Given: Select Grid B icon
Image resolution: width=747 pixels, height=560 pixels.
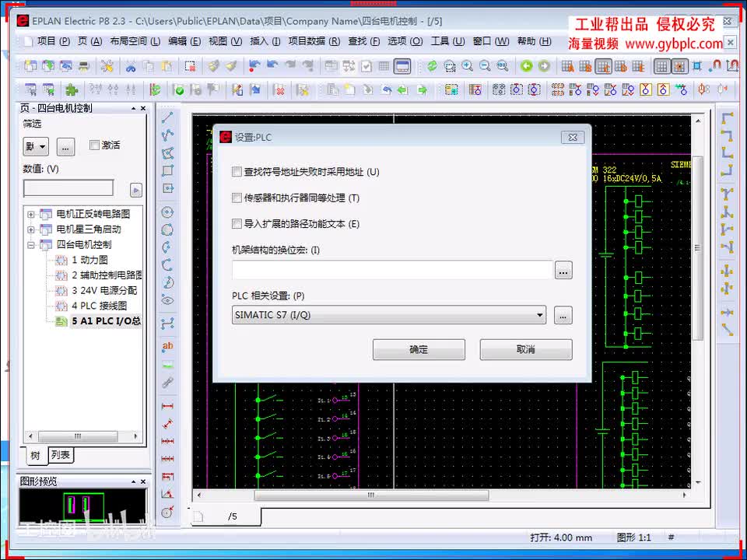Looking at the screenshot, I should (x=585, y=66).
